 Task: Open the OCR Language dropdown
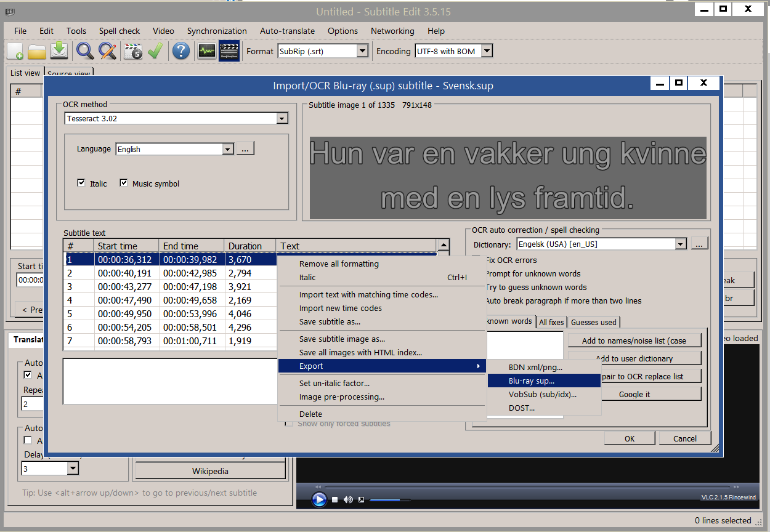[227, 149]
